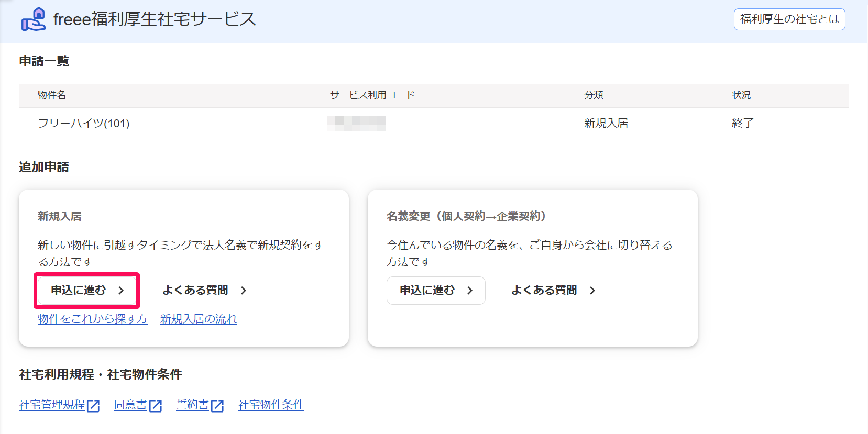Click the 追加申請 section heading
The image size is (868, 434).
pos(44,167)
